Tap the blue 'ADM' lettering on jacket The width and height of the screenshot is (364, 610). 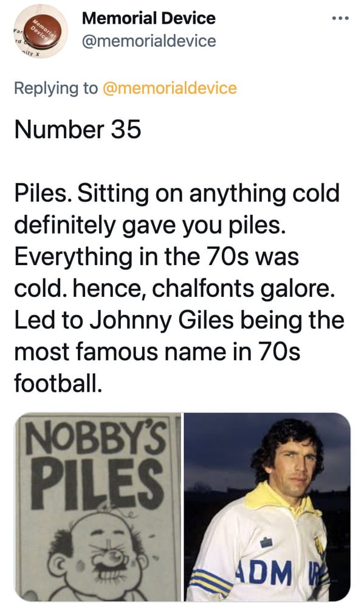[266, 572]
